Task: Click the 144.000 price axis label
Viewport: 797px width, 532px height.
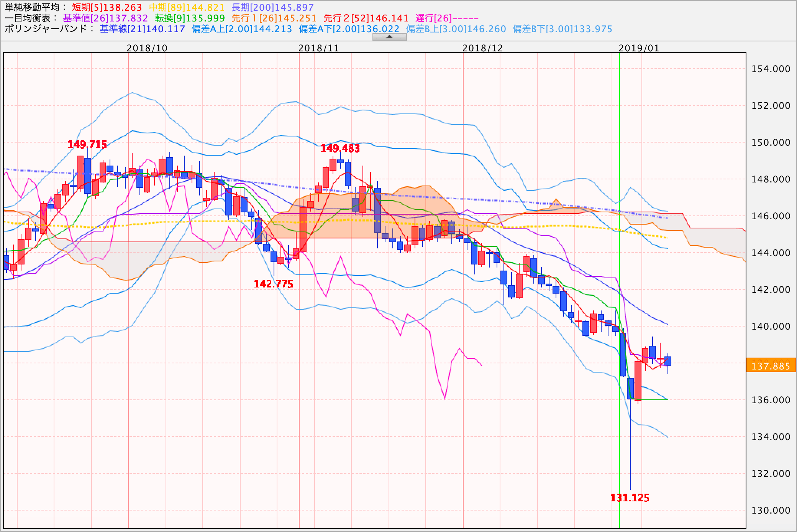Action: [771, 253]
